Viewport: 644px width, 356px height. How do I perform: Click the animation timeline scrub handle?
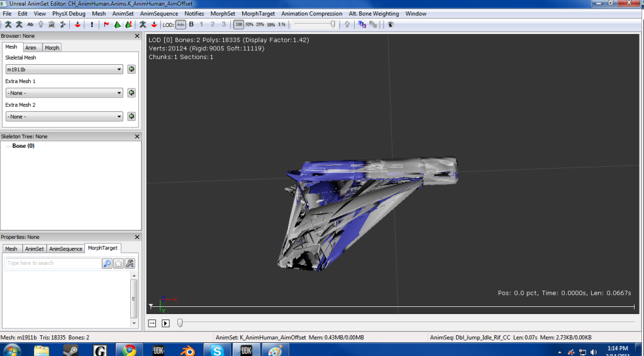coord(180,323)
